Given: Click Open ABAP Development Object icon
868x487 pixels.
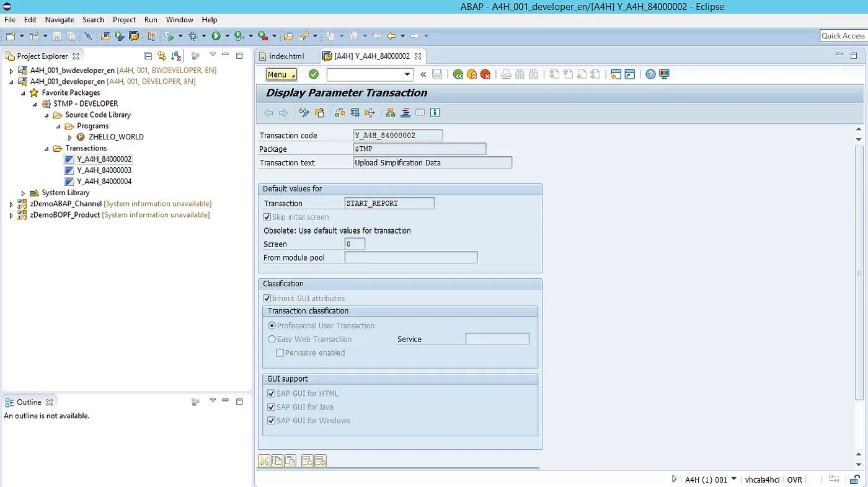Looking at the screenshot, I should coord(105,37).
